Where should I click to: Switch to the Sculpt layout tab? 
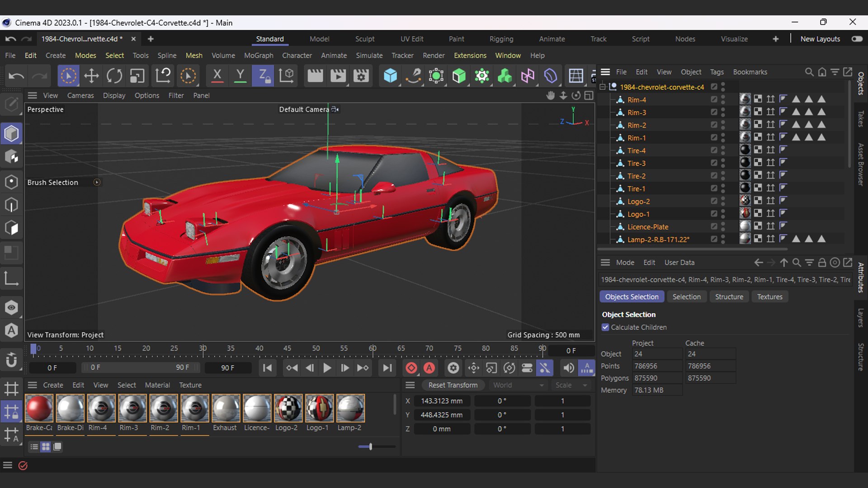364,39
